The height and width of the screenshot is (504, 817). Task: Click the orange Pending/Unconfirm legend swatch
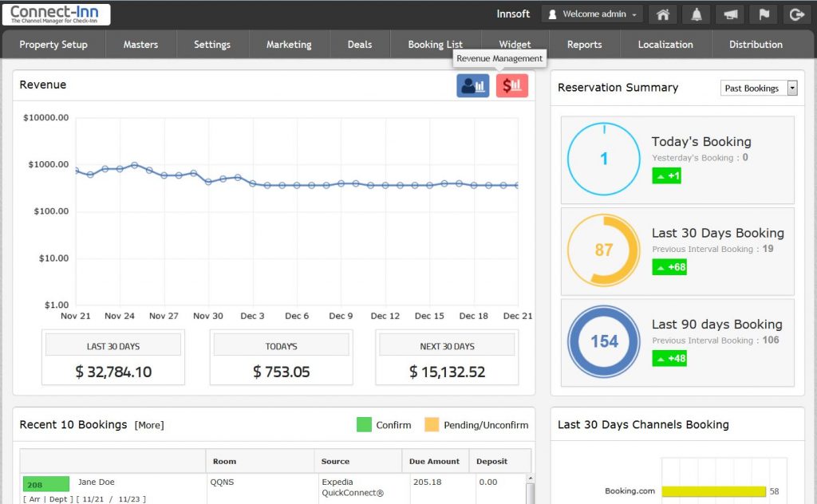click(432, 425)
